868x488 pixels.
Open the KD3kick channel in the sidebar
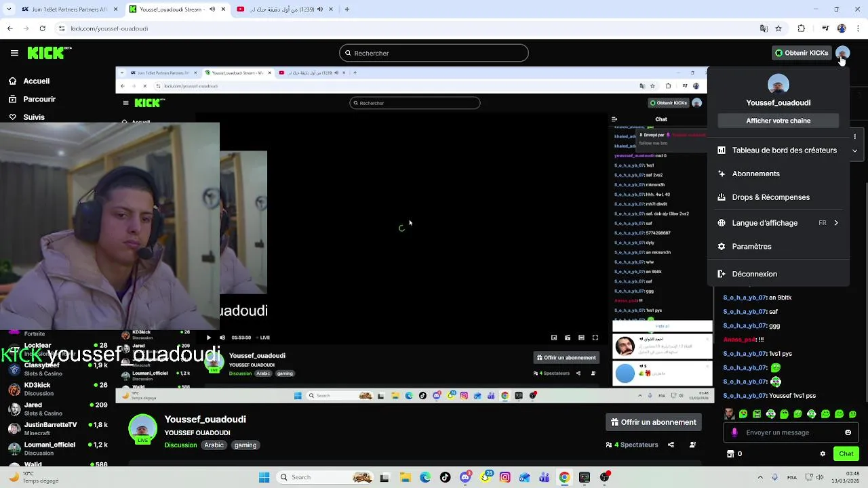pos(58,389)
